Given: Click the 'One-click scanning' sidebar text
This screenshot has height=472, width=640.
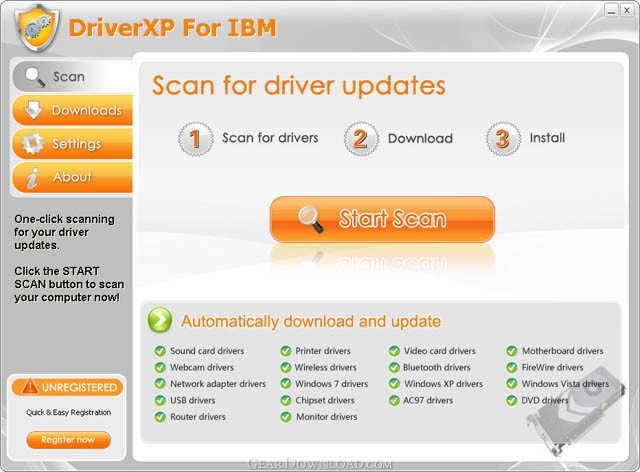Looking at the screenshot, I should click(64, 232).
